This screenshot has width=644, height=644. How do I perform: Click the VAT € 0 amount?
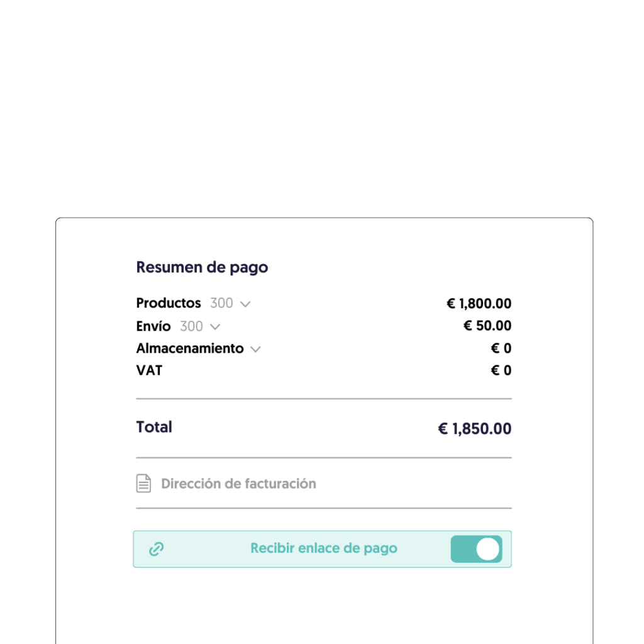pyautogui.click(x=501, y=370)
